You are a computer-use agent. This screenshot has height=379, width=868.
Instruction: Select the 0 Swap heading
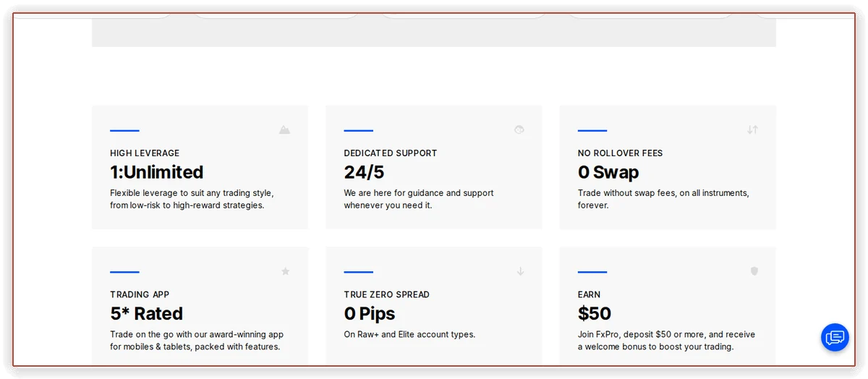tap(608, 172)
